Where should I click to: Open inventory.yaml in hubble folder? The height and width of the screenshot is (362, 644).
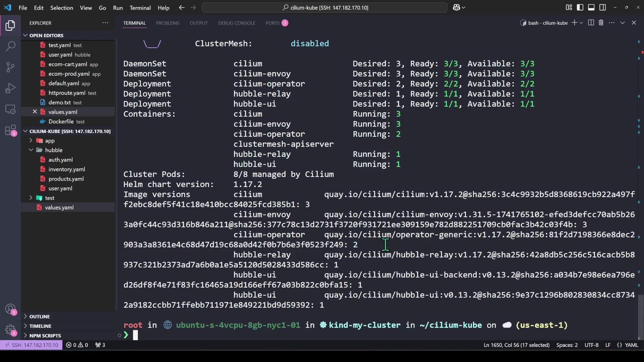click(x=68, y=169)
